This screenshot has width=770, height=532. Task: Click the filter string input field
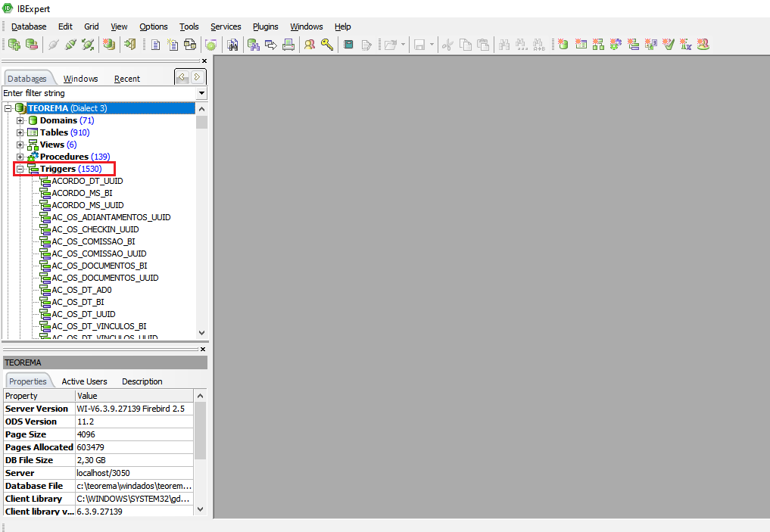[99, 93]
